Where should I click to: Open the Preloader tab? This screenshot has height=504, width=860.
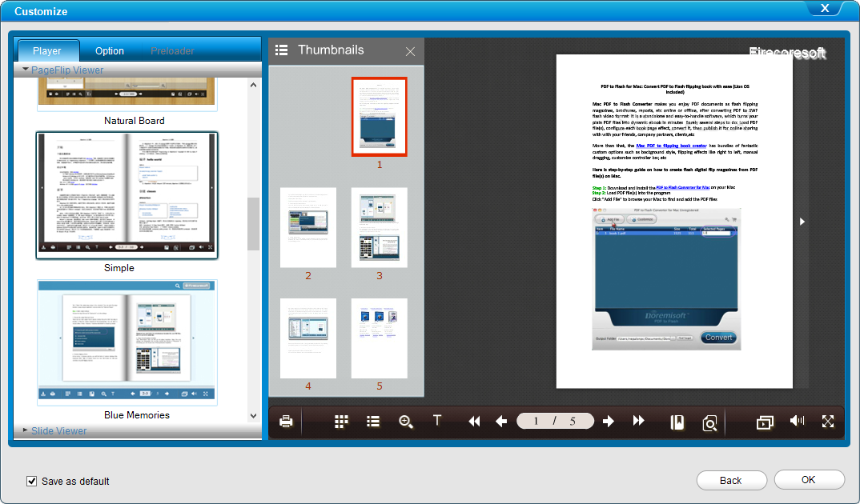coord(172,51)
